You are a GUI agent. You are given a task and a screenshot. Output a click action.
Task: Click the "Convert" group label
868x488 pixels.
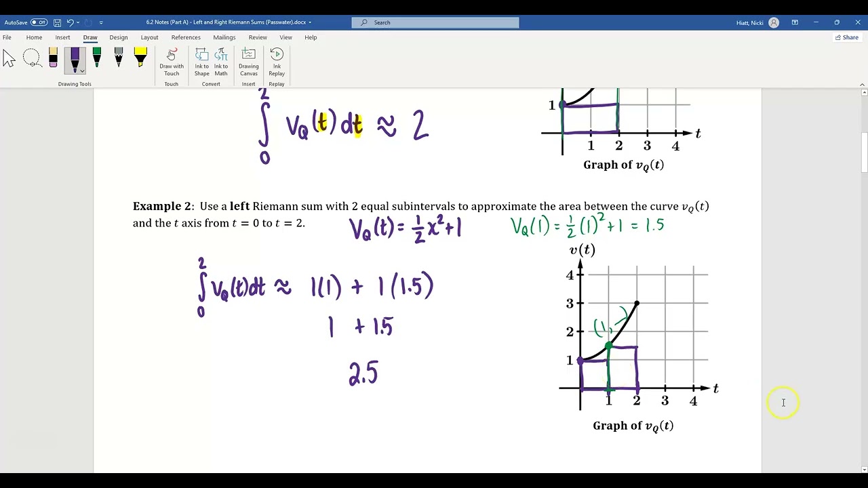click(x=211, y=84)
